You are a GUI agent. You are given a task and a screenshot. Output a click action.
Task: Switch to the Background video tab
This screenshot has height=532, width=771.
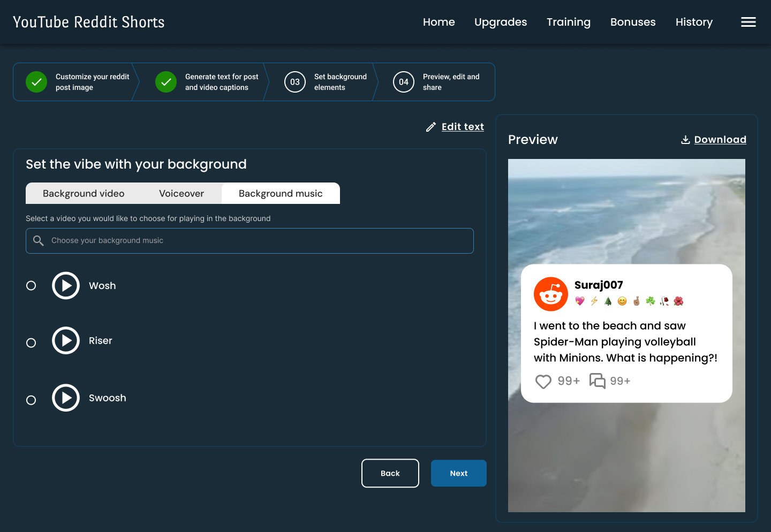pyautogui.click(x=84, y=193)
